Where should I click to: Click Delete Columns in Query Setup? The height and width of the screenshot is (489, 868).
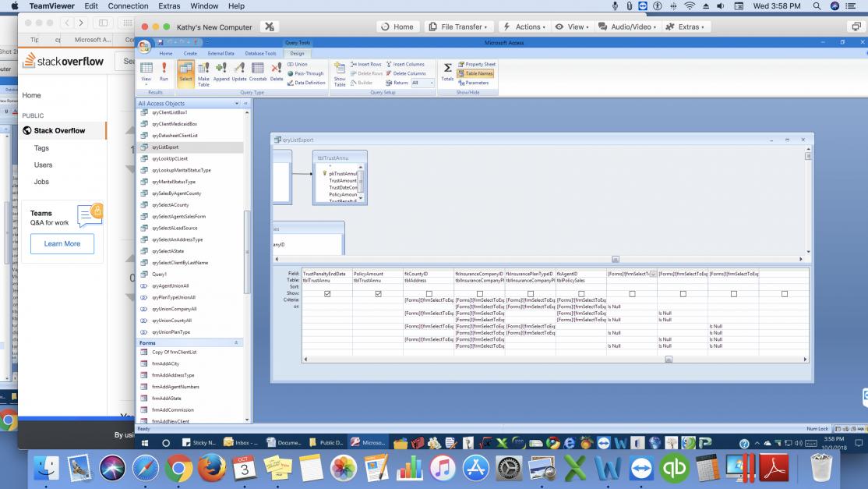tap(406, 73)
